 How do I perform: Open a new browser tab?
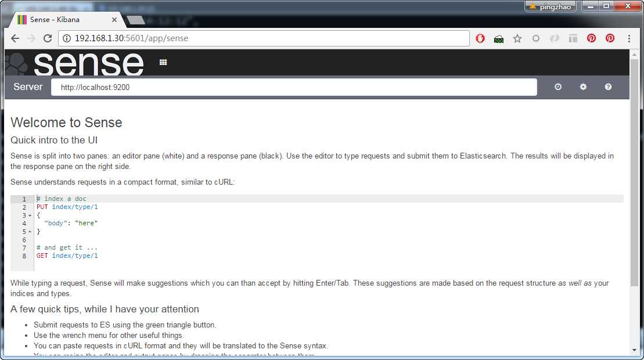[135, 20]
